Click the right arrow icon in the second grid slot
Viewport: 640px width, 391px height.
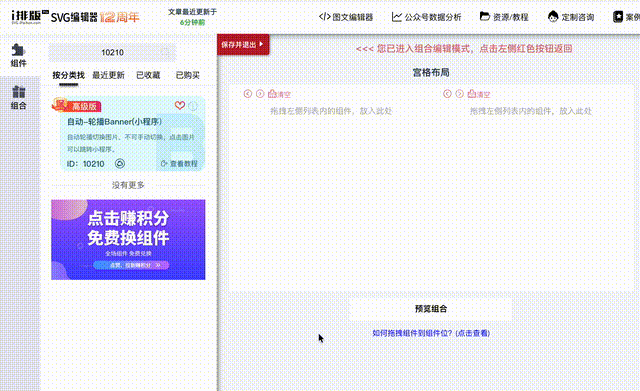(460, 94)
